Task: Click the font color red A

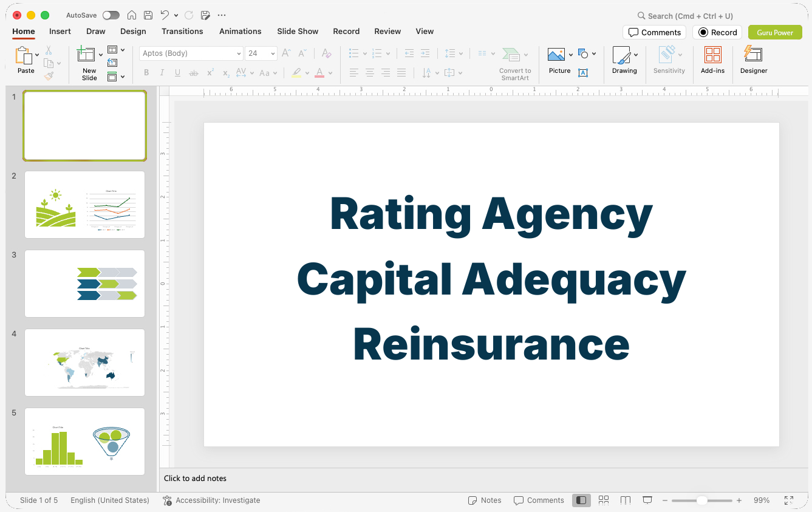Action: [319, 73]
